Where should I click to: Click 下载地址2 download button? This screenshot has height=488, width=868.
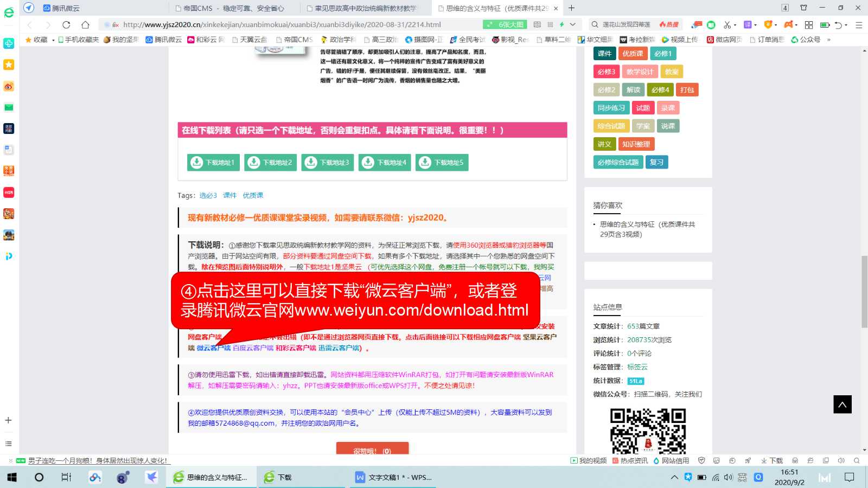(271, 162)
